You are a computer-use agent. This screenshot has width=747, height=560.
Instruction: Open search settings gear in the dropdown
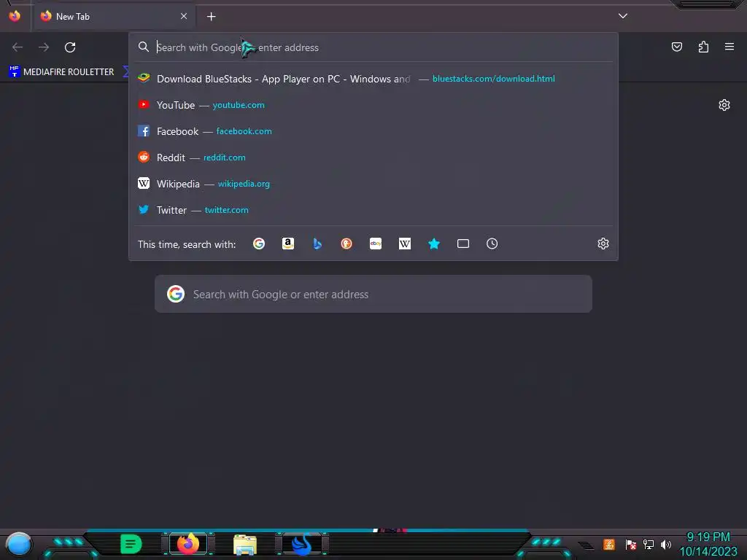tap(603, 244)
